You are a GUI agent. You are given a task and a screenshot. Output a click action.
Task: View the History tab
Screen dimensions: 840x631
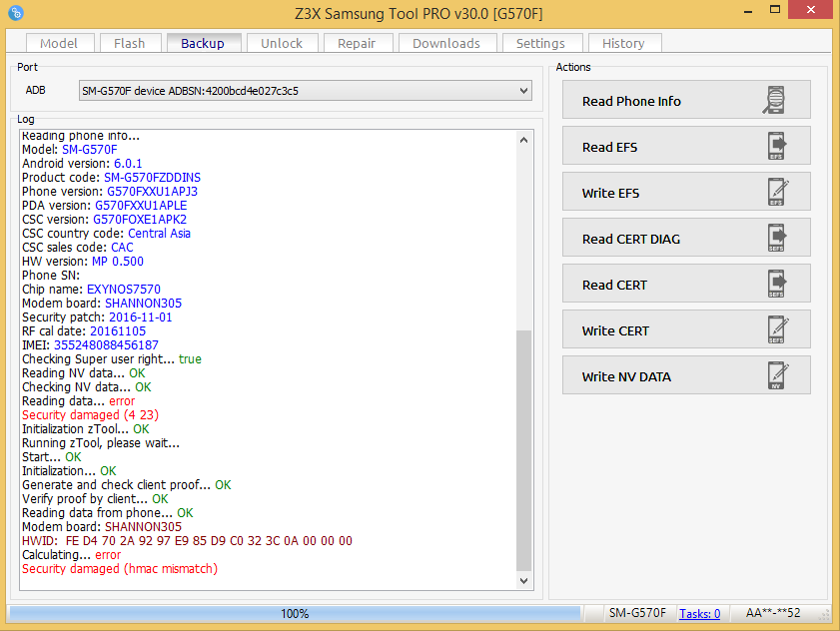tap(623, 43)
